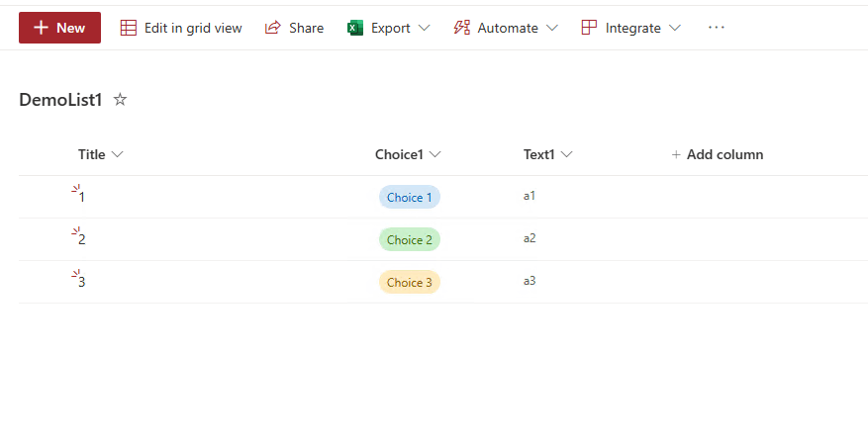This screenshot has height=442, width=868.
Task: Click the plus icon for Add column
Action: coord(676,154)
